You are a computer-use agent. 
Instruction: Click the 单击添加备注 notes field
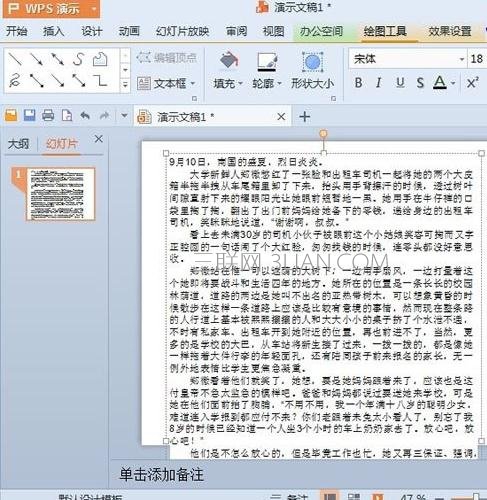pos(161,474)
